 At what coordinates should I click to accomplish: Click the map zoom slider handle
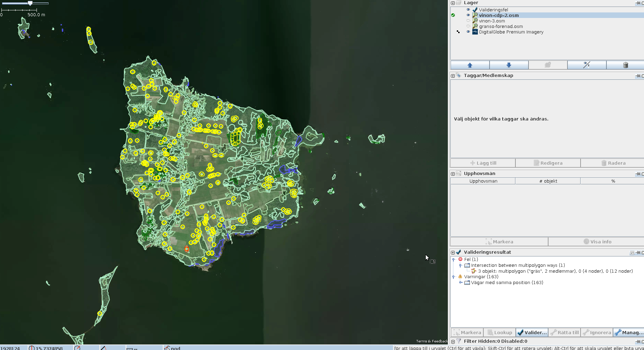click(x=30, y=3)
